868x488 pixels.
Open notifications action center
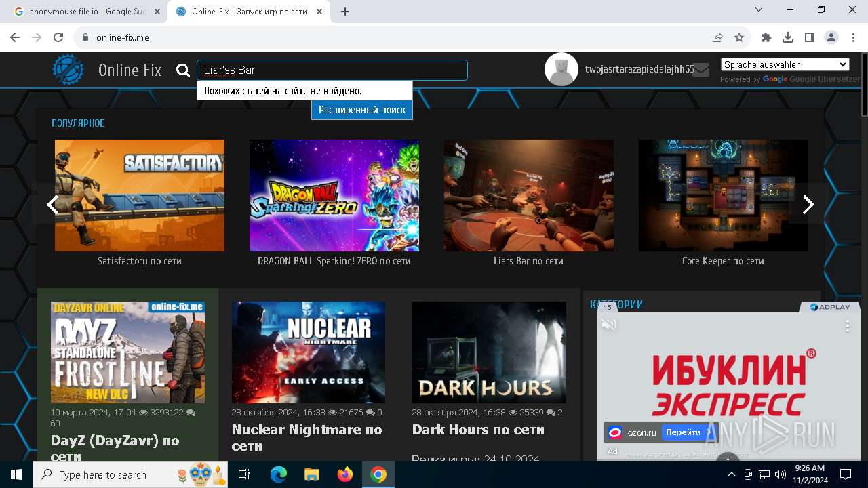click(x=846, y=474)
